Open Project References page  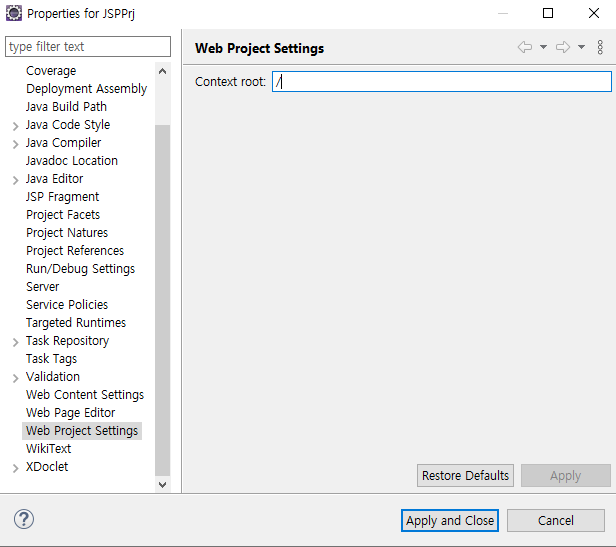pyautogui.click(x=75, y=251)
